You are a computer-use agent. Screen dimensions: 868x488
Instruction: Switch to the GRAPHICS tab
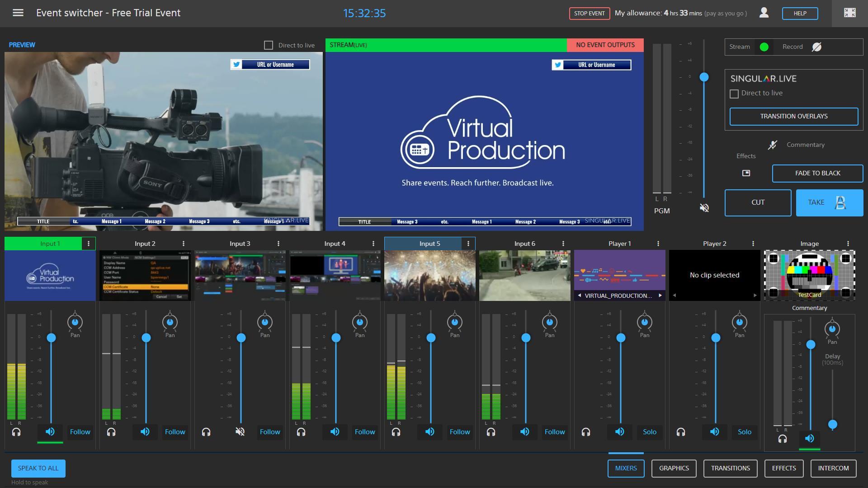[x=674, y=468]
